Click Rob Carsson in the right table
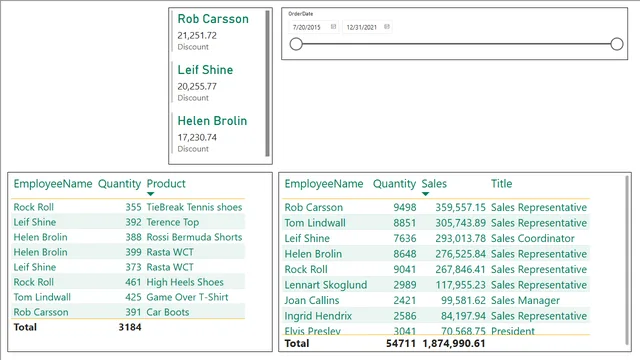The width and height of the screenshot is (640, 360). [x=313, y=207]
